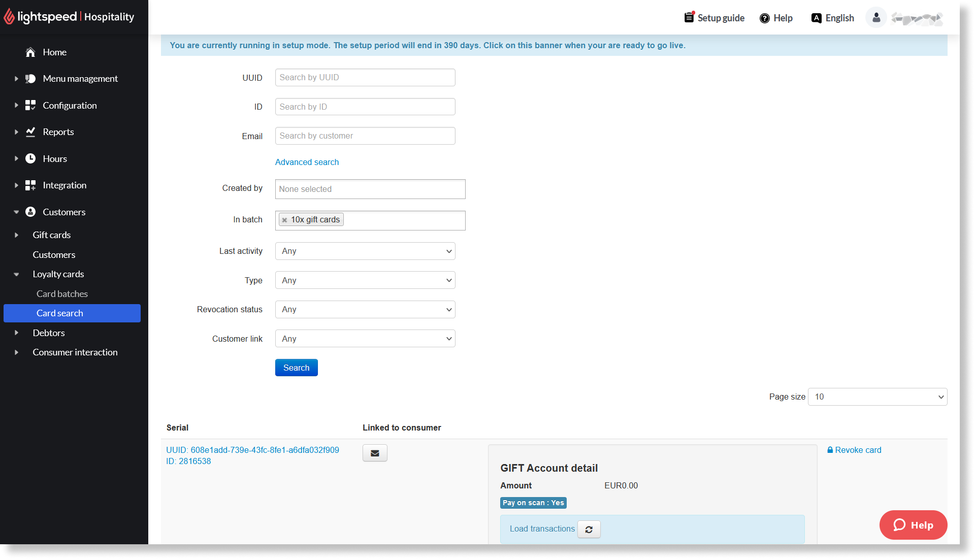Viewport: 975px width, 560px height.
Task: Expand the Integration section
Action: tap(16, 185)
